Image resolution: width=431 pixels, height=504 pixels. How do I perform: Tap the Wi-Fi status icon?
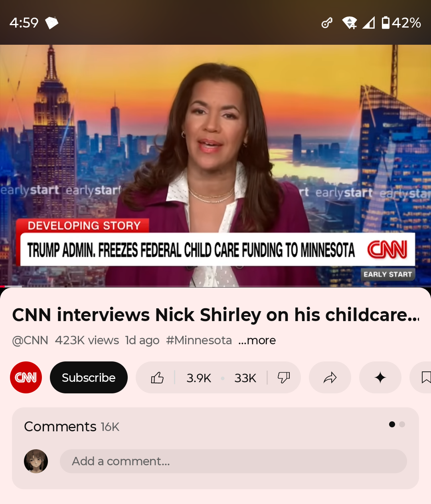click(x=350, y=23)
